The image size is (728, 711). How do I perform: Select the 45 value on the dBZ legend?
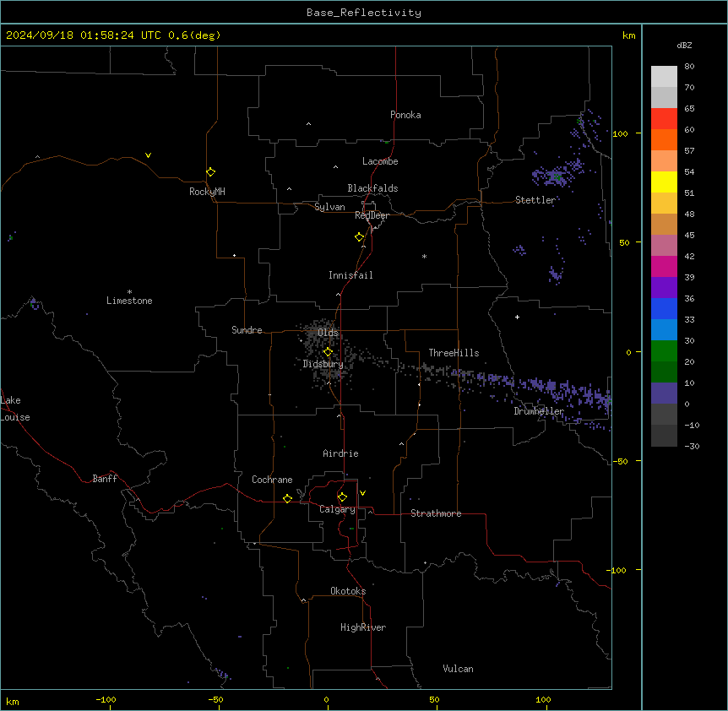click(689, 236)
